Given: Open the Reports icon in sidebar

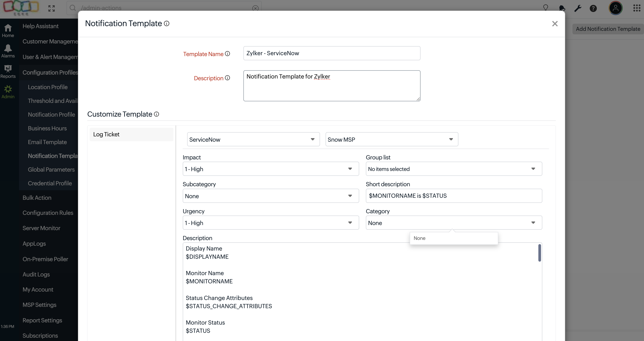Looking at the screenshot, I should point(8,71).
